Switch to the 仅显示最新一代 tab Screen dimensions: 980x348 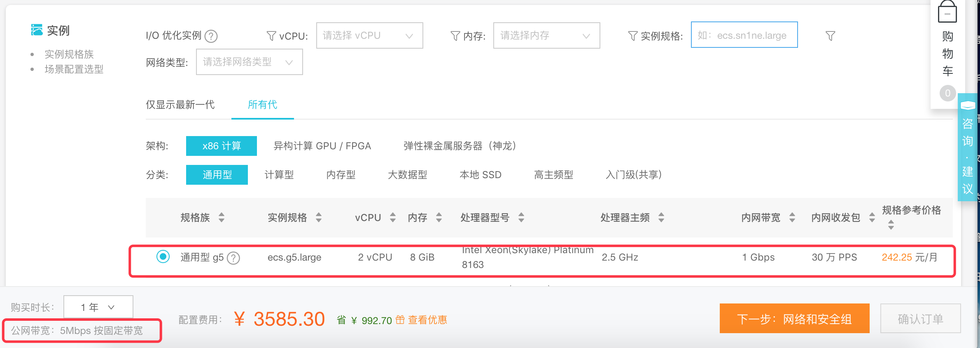(x=180, y=105)
